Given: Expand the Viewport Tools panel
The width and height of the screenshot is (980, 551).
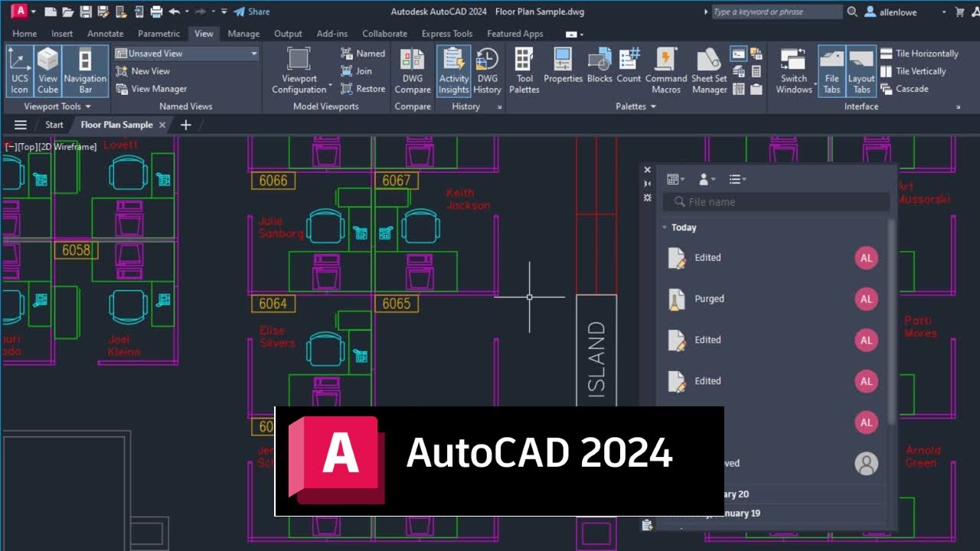Looking at the screenshot, I should click(x=57, y=106).
